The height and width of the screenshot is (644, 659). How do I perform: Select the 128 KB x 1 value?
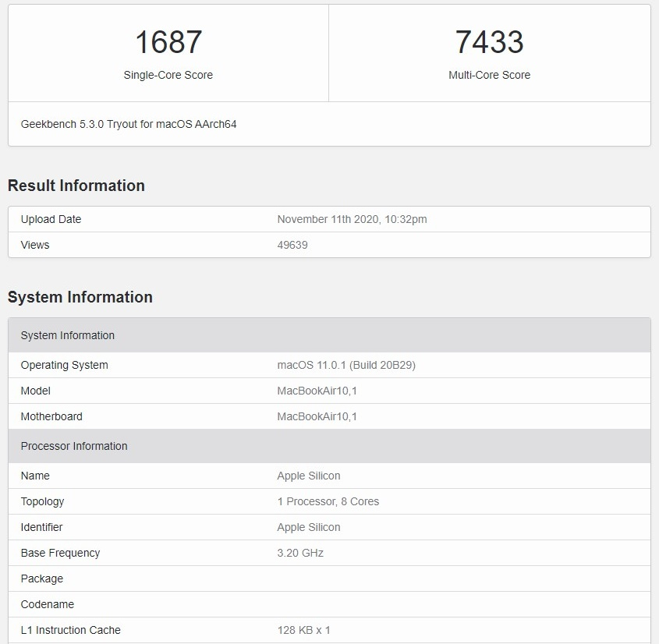pos(303,630)
